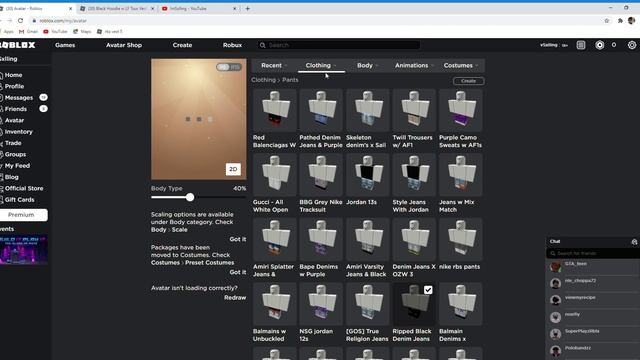The image size is (640, 360).
Task: Uncheck the Ripped Black Denim Jeans item
Action: pyautogui.click(x=428, y=290)
